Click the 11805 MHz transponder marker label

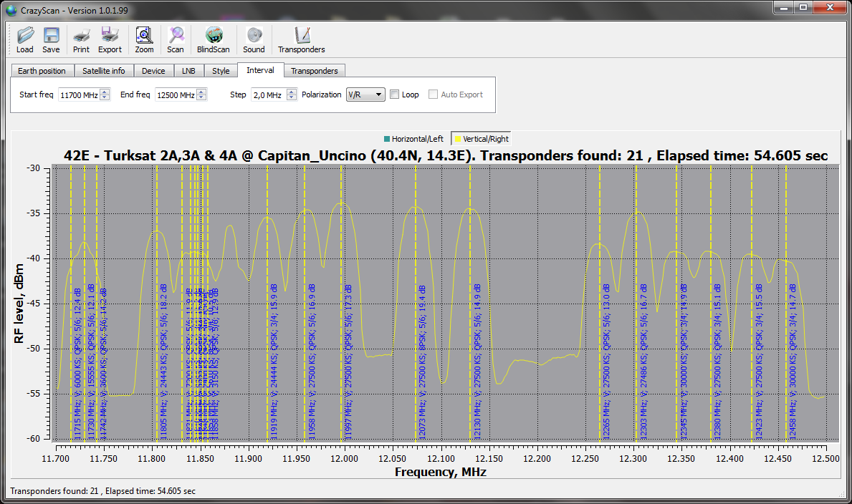point(163,362)
